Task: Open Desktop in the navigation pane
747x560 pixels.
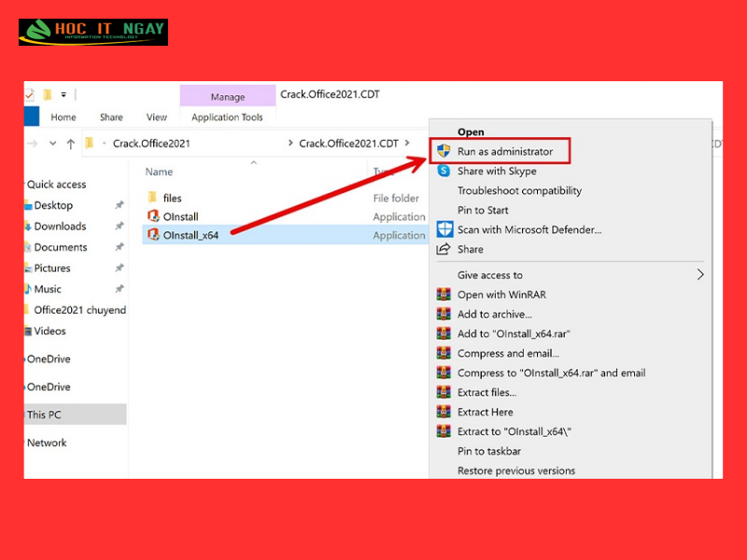Action: [53, 205]
